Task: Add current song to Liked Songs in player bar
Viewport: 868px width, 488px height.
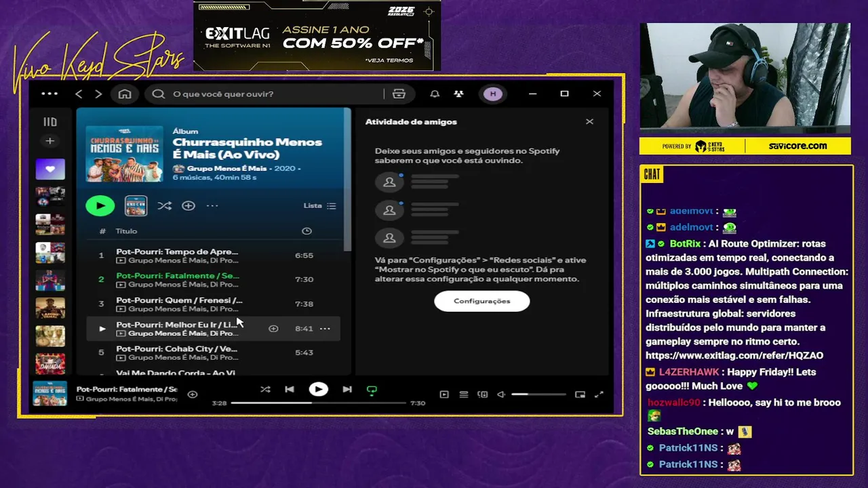Action: click(193, 394)
